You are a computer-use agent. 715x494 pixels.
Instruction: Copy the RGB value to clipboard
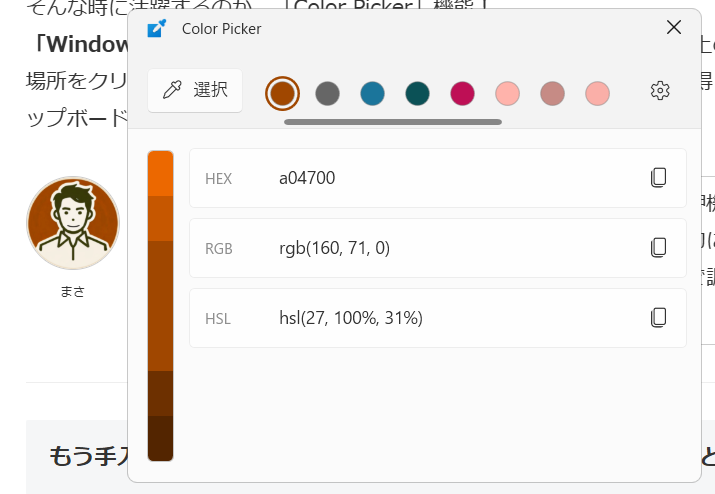pos(658,248)
